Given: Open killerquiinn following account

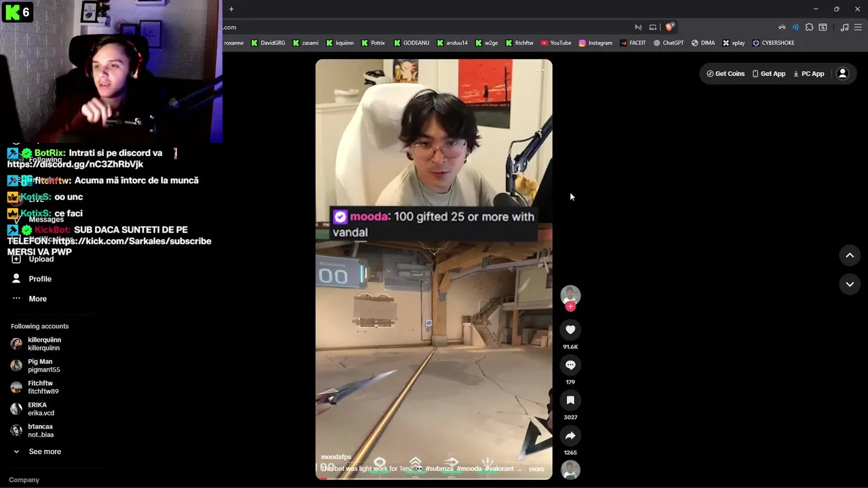Looking at the screenshot, I should click(36, 344).
